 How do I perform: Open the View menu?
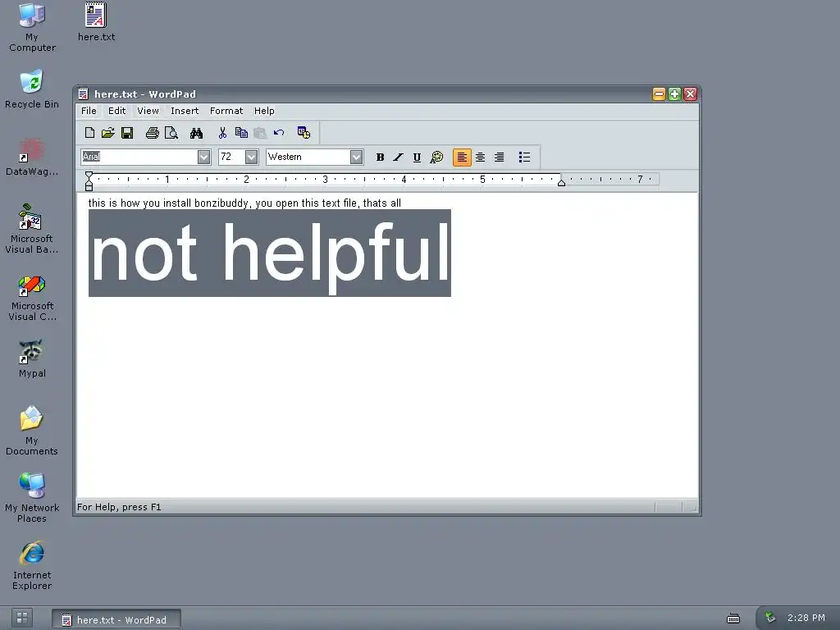tap(148, 111)
